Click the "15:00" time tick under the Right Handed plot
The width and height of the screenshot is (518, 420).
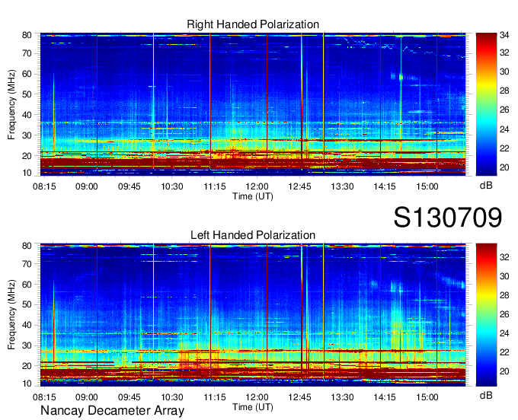click(427, 186)
